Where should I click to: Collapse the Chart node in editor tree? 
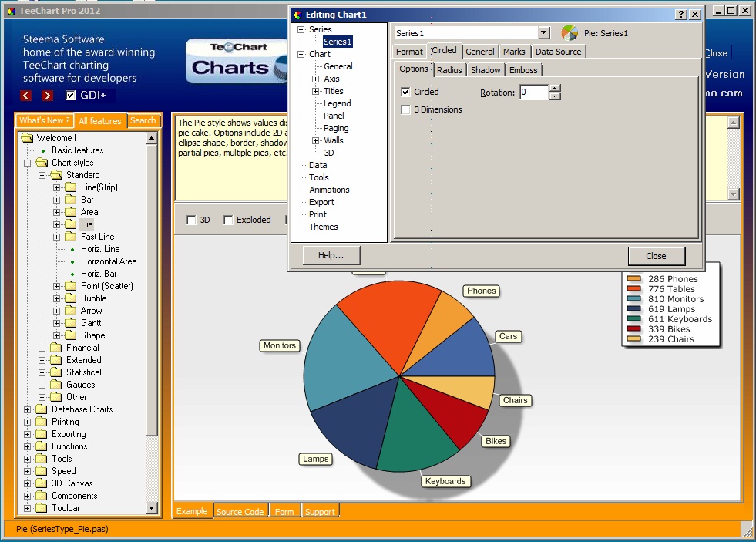point(301,54)
